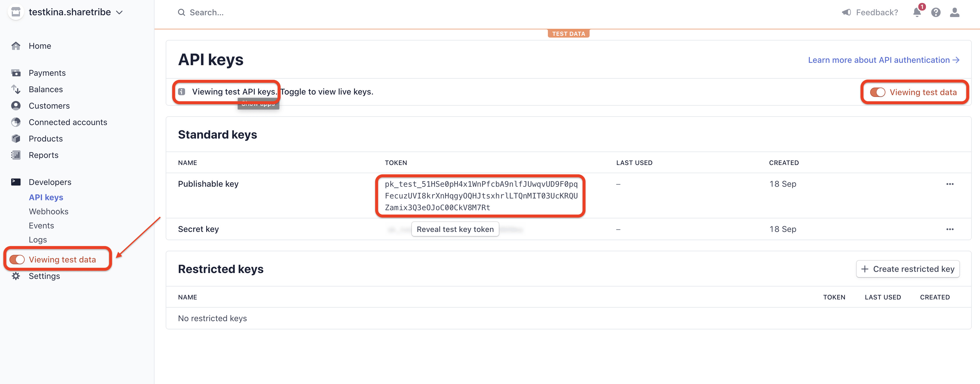Open the Secret key options ellipsis menu

pos(950,229)
